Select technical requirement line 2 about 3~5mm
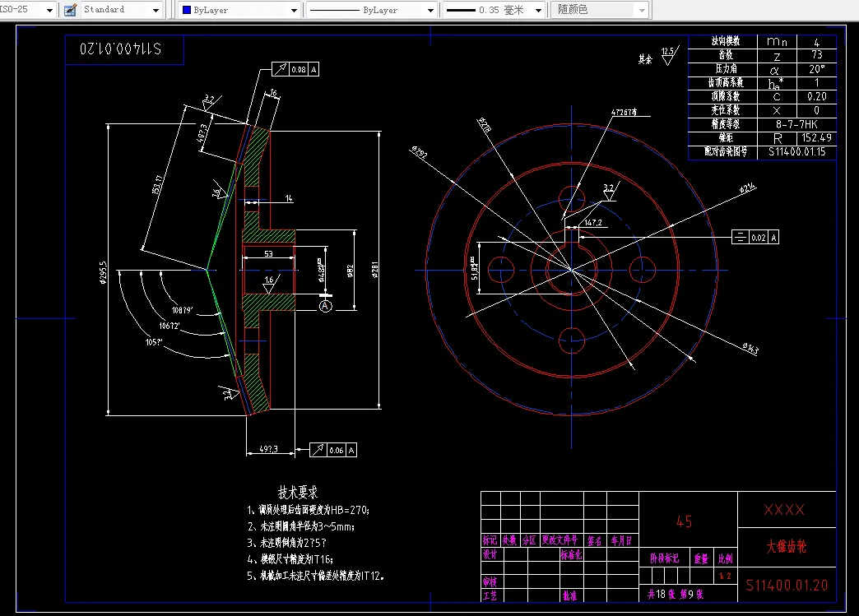 (x=301, y=526)
